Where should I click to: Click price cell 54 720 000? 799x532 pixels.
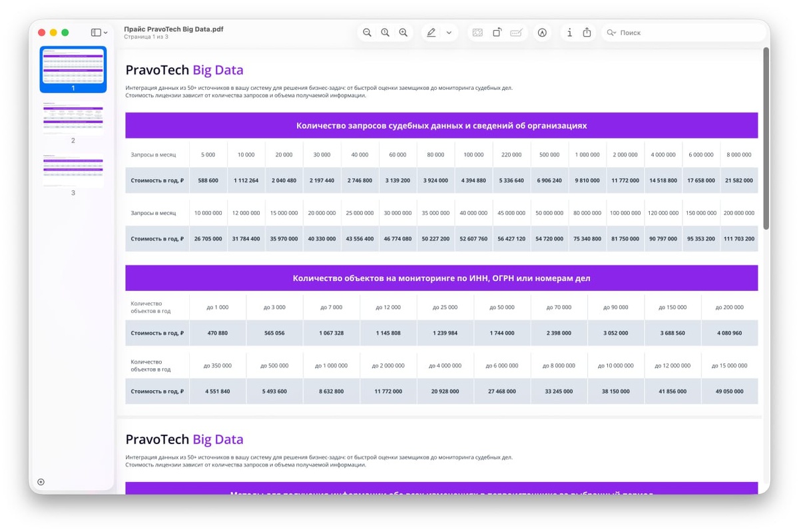(x=549, y=238)
